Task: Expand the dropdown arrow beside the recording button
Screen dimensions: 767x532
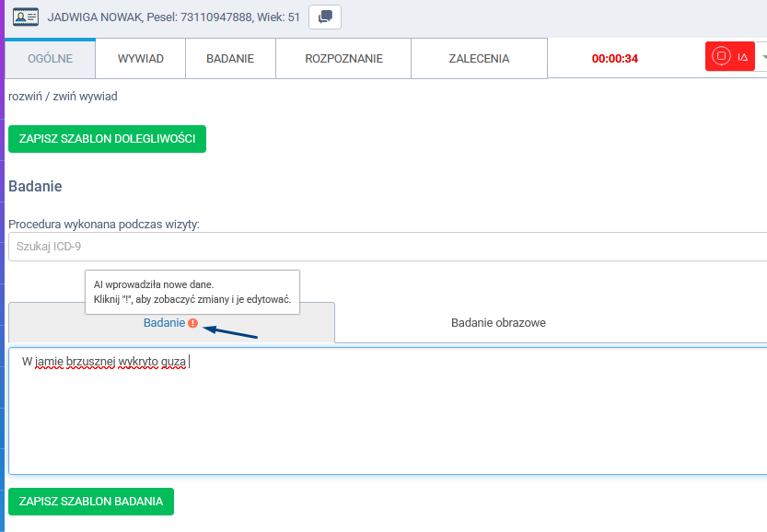Action: tap(762, 57)
